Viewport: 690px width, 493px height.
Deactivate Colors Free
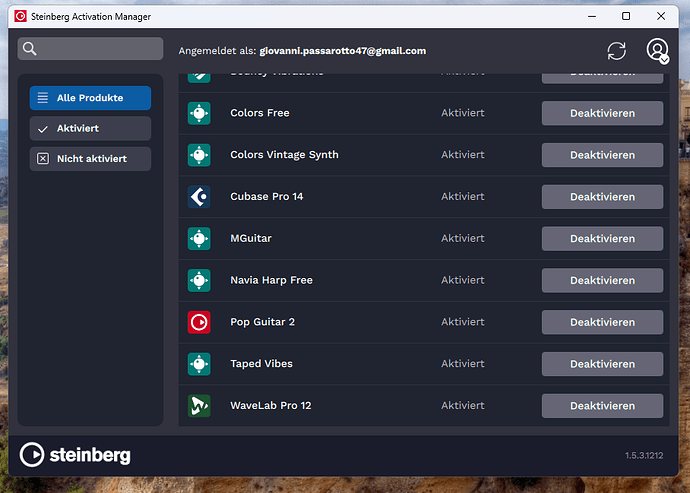tap(602, 113)
